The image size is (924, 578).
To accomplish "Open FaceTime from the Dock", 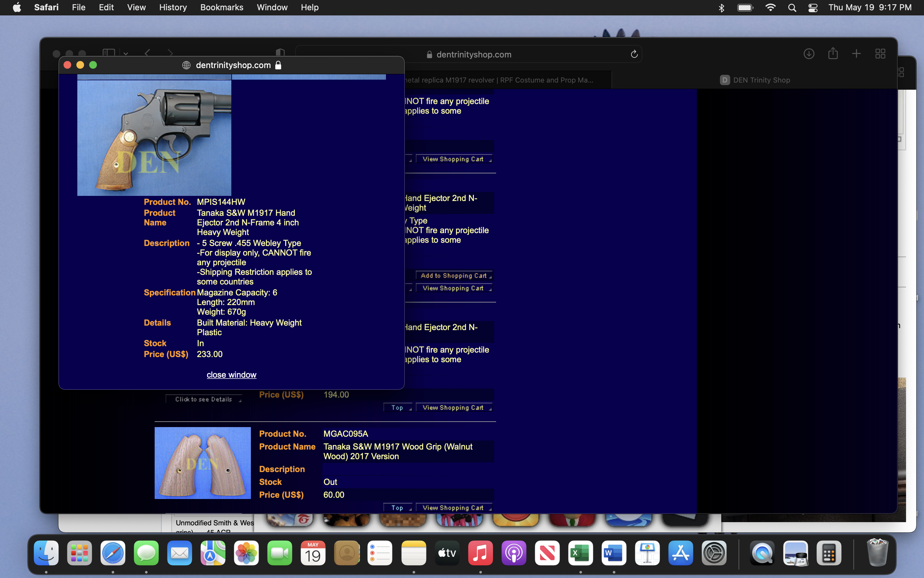I will click(x=280, y=553).
